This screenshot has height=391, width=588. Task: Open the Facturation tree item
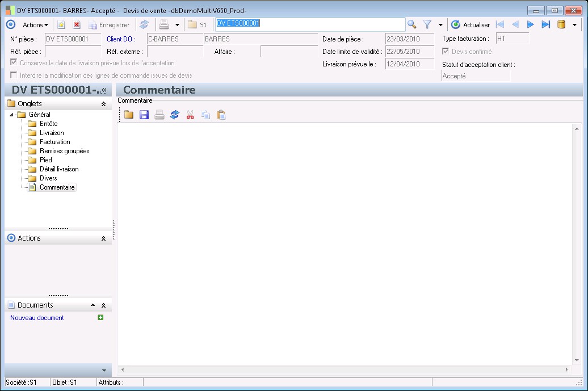coord(54,142)
